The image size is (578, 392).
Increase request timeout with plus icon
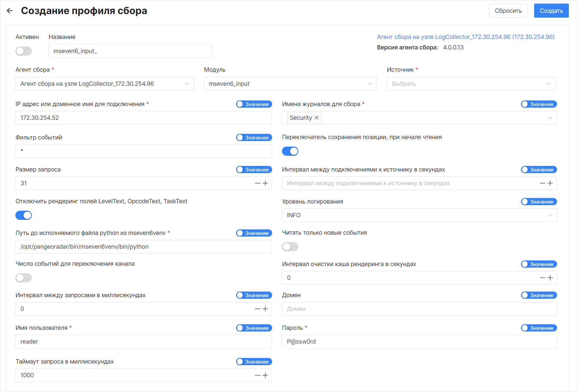(x=265, y=375)
